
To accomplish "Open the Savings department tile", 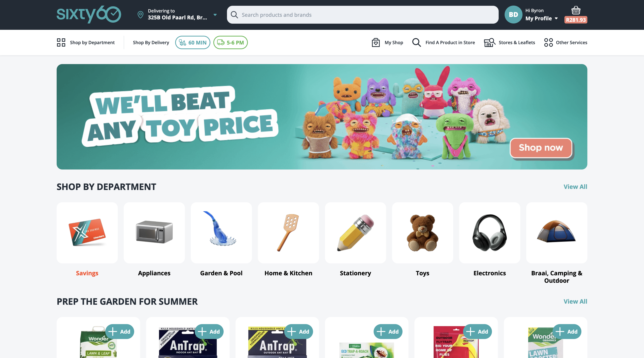I will click(x=87, y=239).
